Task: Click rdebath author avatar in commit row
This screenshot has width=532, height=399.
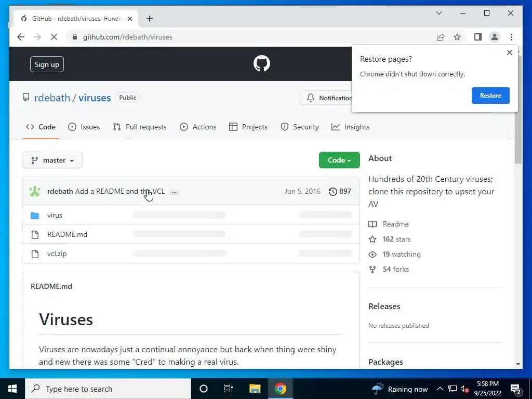Action: coord(35,191)
